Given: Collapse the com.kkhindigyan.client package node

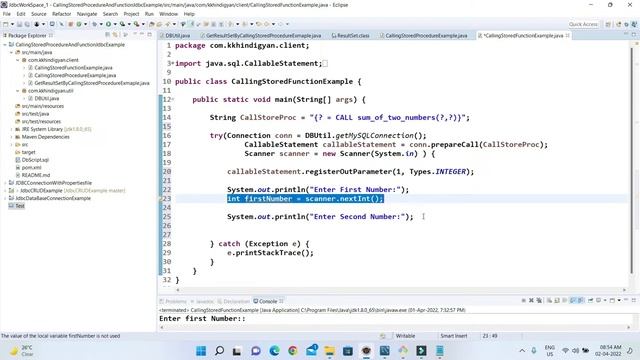Looking at the screenshot, I should (x=18, y=60).
